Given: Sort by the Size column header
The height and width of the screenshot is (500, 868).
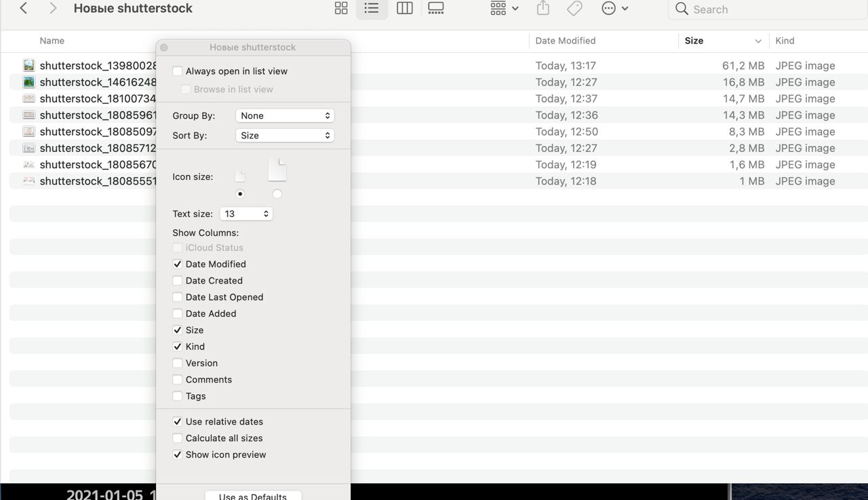Looking at the screenshot, I should click(694, 41).
